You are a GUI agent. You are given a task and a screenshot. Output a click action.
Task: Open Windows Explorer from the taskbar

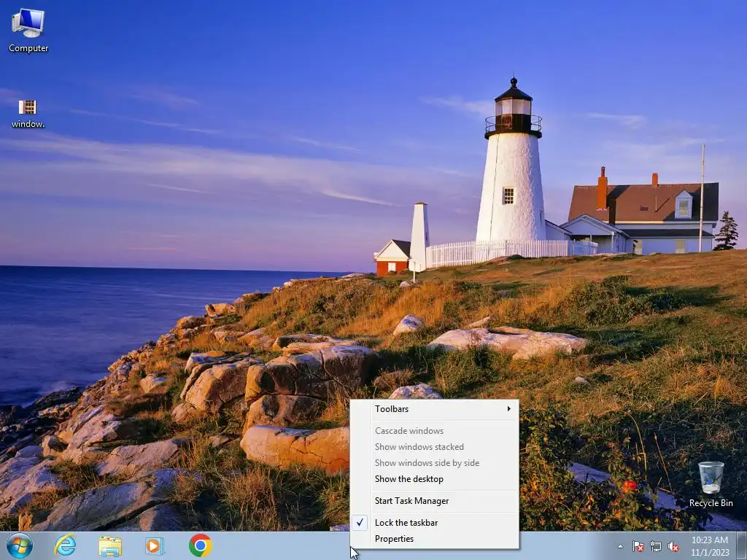[x=111, y=546]
